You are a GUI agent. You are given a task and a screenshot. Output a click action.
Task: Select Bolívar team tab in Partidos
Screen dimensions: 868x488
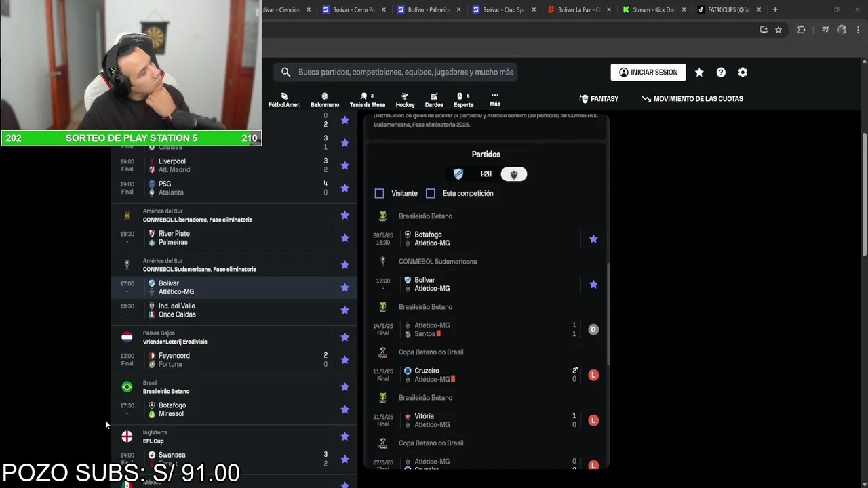click(458, 174)
